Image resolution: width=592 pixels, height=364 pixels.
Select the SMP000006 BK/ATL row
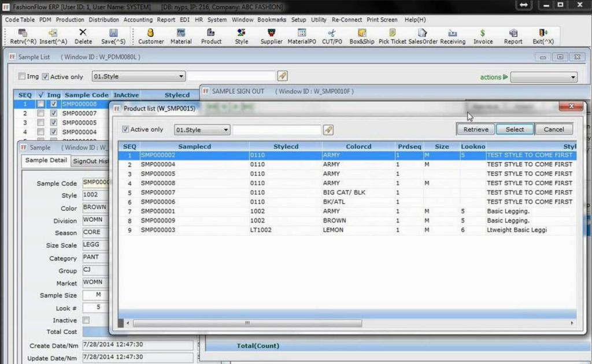[x=347, y=202]
